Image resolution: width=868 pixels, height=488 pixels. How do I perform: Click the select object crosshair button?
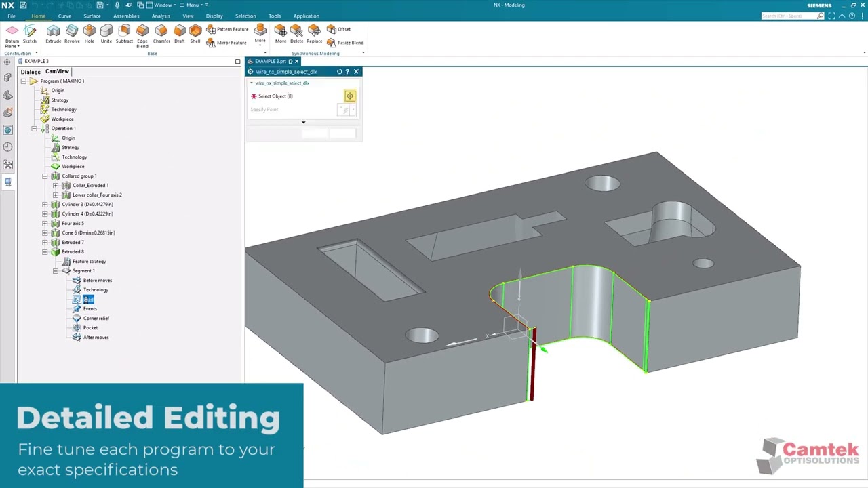pyautogui.click(x=350, y=96)
